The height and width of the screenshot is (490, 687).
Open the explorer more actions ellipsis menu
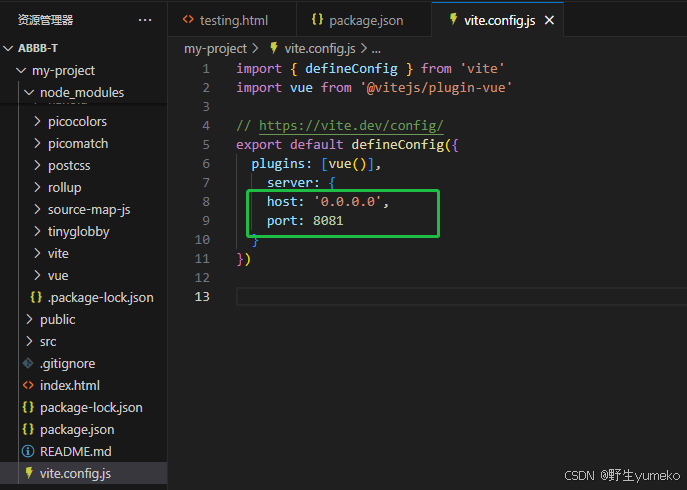pyautogui.click(x=145, y=20)
